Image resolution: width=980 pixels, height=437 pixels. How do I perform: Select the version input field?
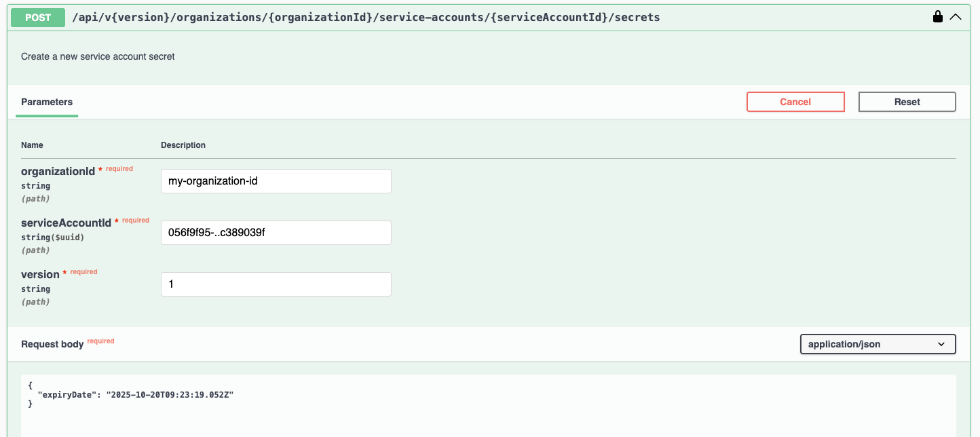click(276, 284)
